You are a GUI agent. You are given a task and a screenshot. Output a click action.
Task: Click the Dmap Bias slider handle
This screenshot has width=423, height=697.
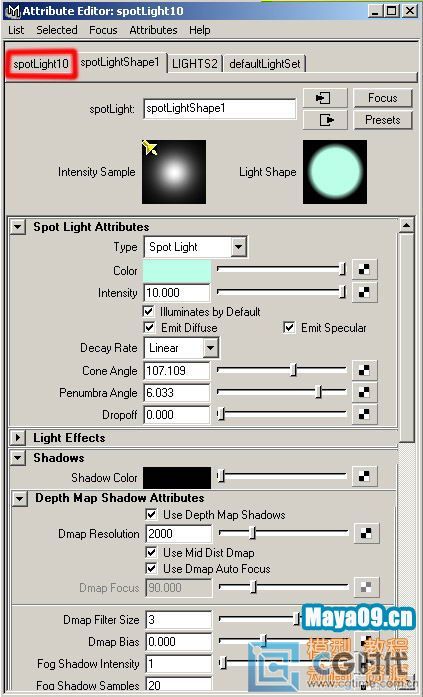(264, 640)
